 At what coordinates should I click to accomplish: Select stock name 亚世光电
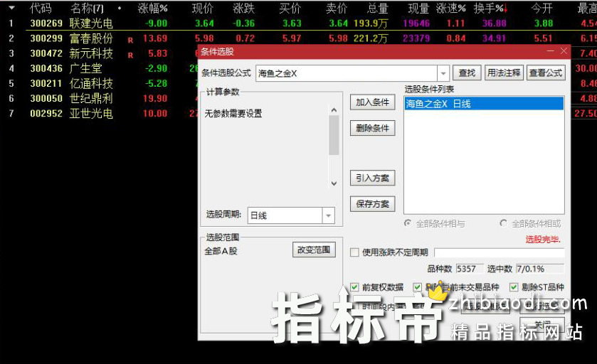[x=91, y=114]
